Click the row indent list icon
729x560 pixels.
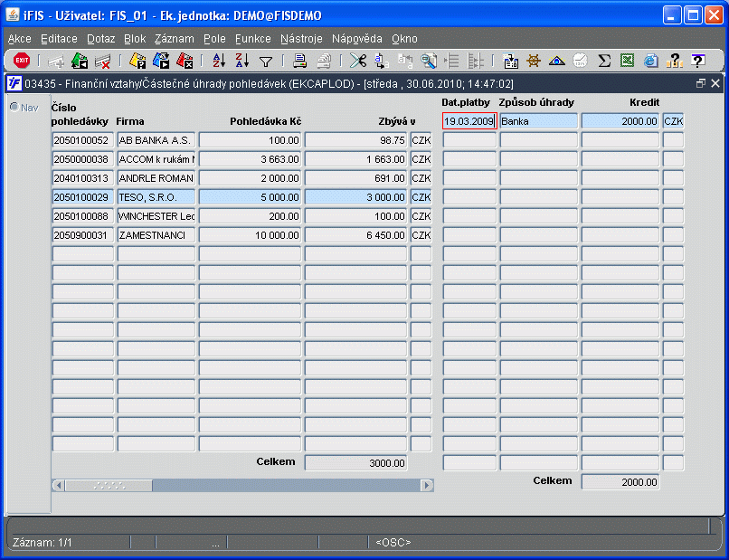pyautogui.click(x=451, y=61)
